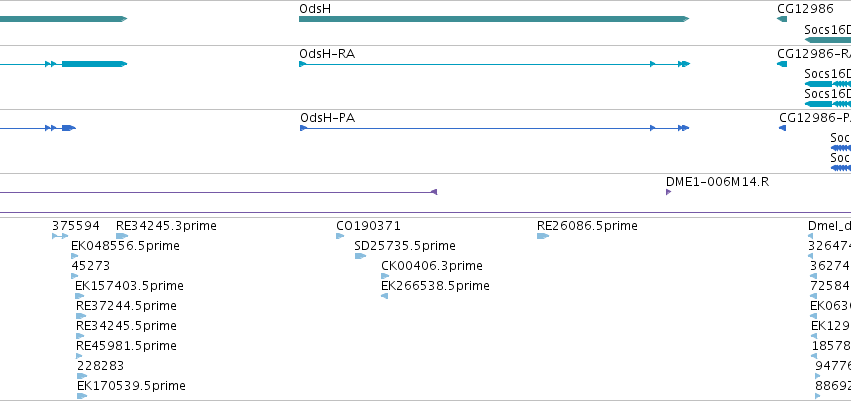The height and width of the screenshot is (401, 851).
Task: Click the last exon of OdsH-RA
Action: coord(687,64)
